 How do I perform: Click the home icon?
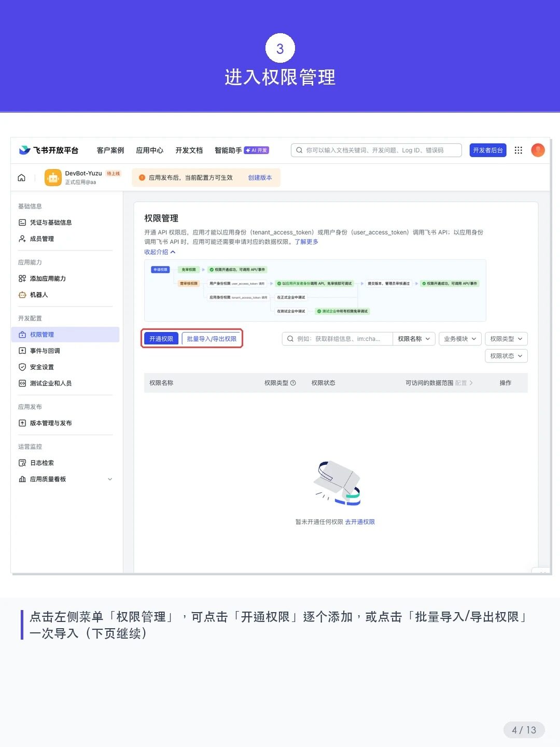(22, 178)
